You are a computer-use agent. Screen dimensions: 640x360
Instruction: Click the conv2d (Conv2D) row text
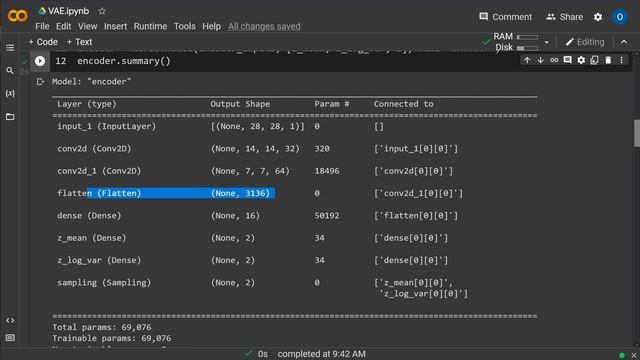click(x=94, y=149)
